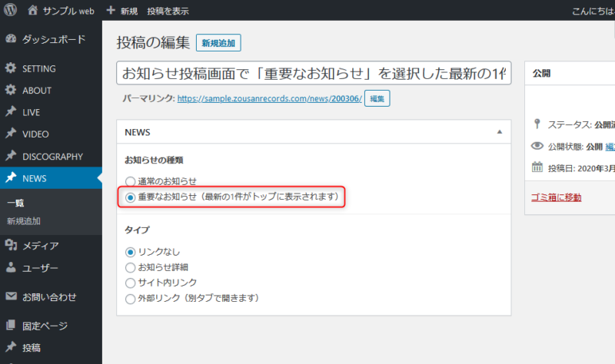
Task: Click the ゴミ箱に移動 link
Action: coord(556,197)
